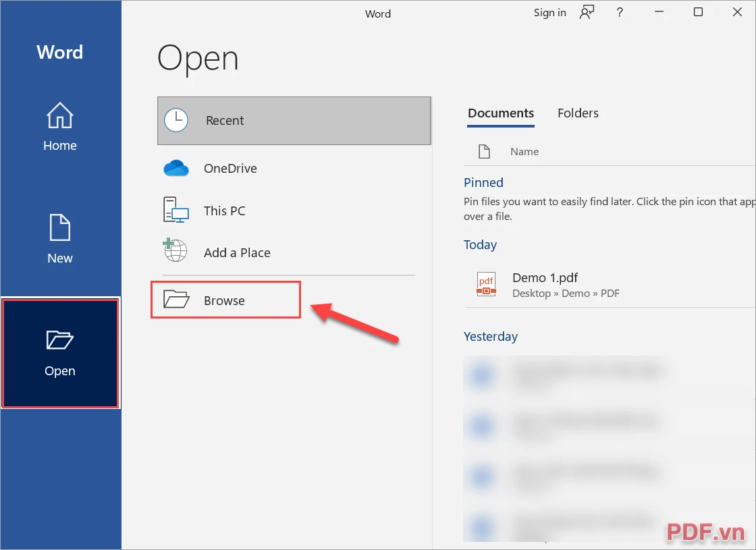Viewport: 756px width, 550px height.
Task: Minimize the Word window
Action: 659,12
